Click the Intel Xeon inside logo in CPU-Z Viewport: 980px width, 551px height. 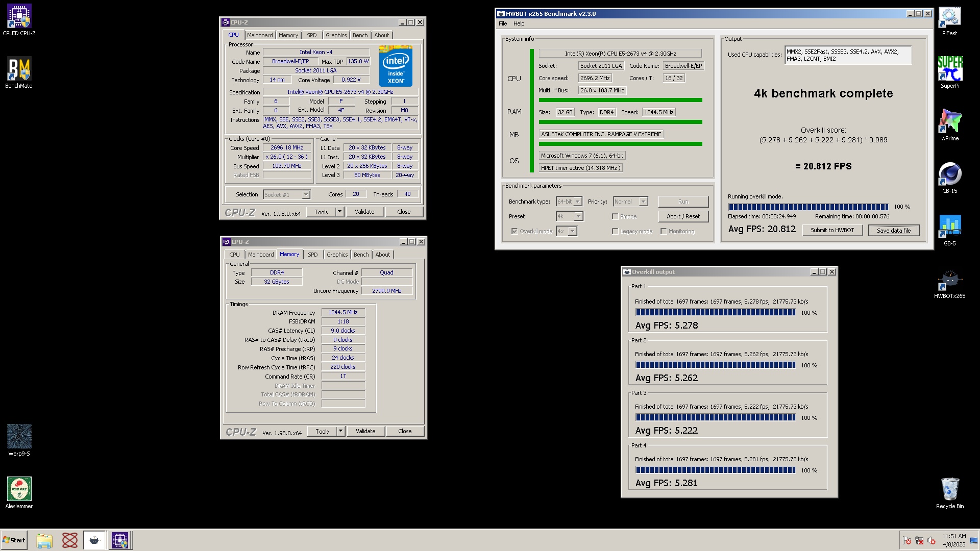396,66
